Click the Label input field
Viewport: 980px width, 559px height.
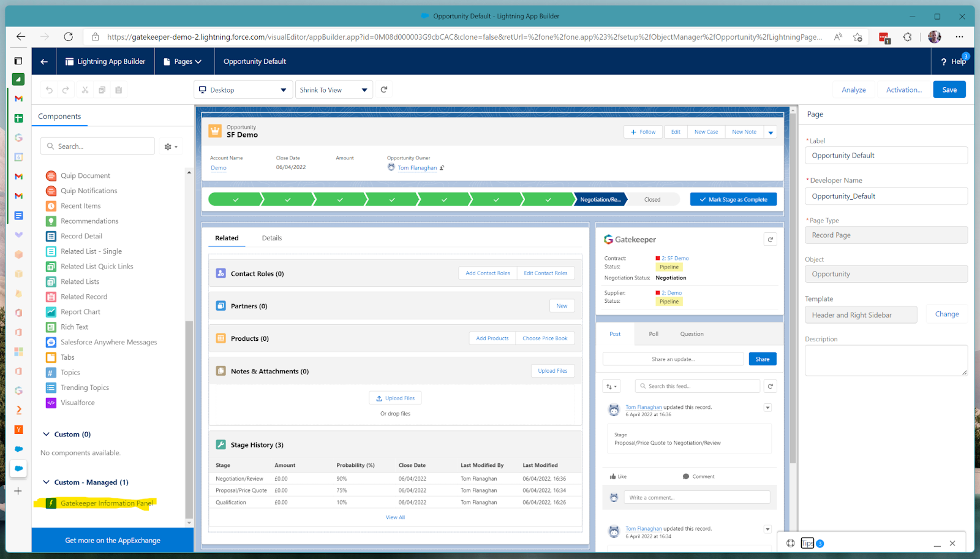tap(886, 156)
